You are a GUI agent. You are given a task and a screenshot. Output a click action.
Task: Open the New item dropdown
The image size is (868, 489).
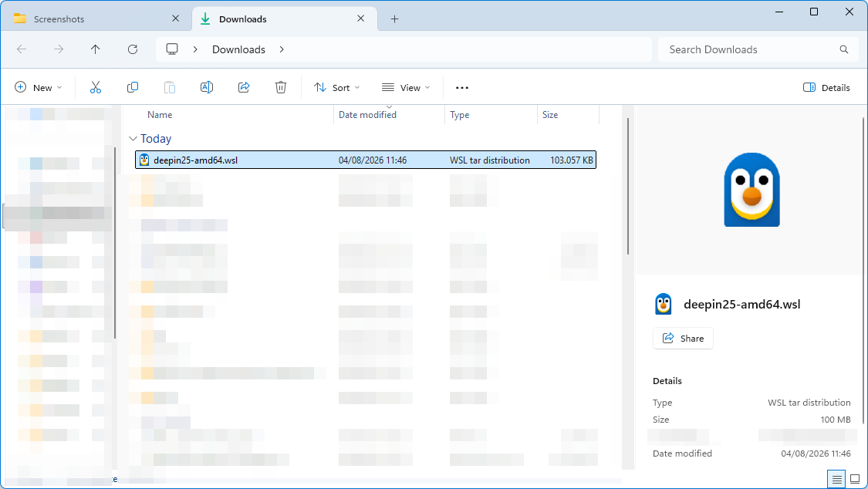(38, 87)
